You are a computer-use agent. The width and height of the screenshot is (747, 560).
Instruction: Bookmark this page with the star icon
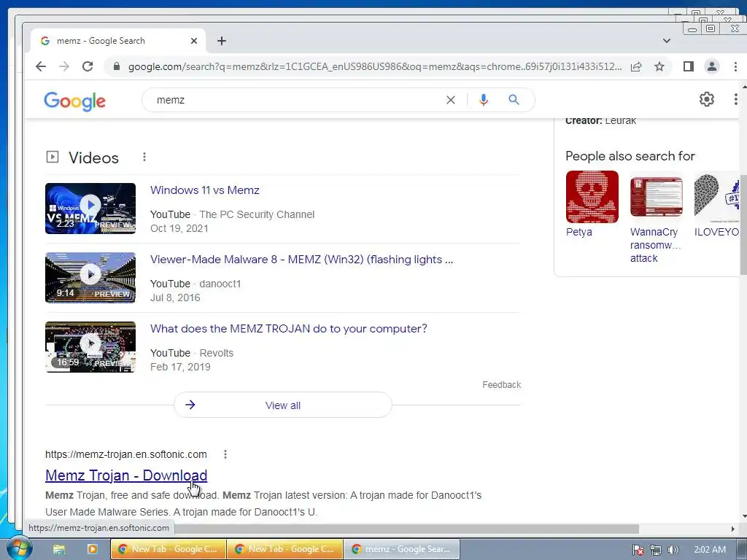coord(659,66)
